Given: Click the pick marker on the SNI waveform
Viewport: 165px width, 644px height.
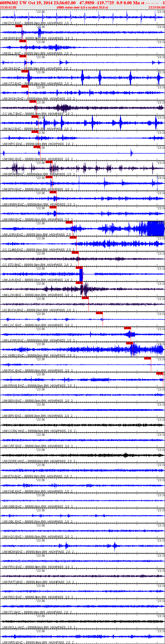Looking at the screenshot, I should click(x=23, y=56).
